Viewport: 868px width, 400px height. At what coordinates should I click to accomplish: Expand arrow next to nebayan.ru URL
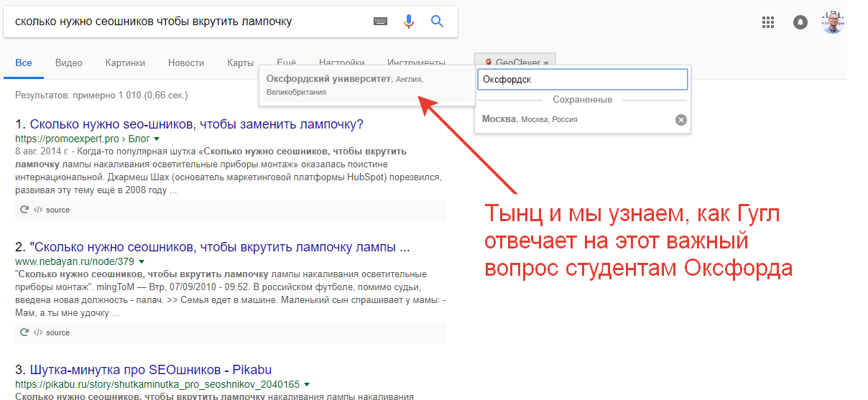[141, 261]
